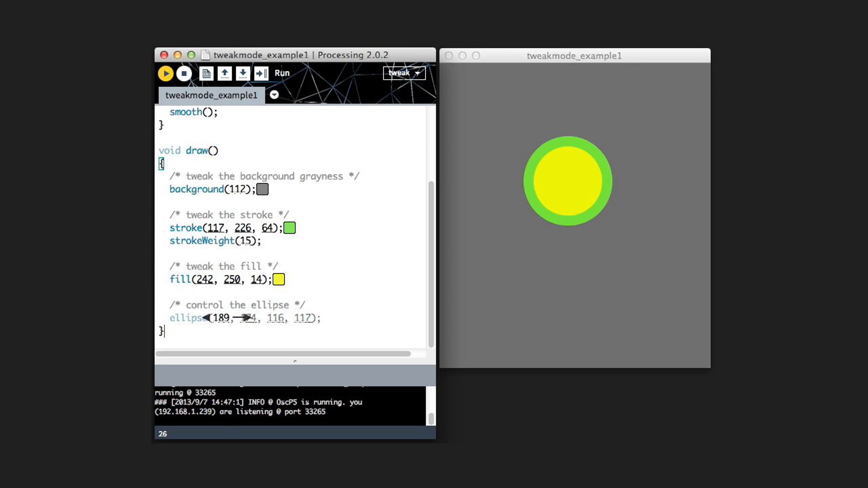Open a sketch with the up-arrow icon
This screenshot has height=488, width=868.
point(225,73)
